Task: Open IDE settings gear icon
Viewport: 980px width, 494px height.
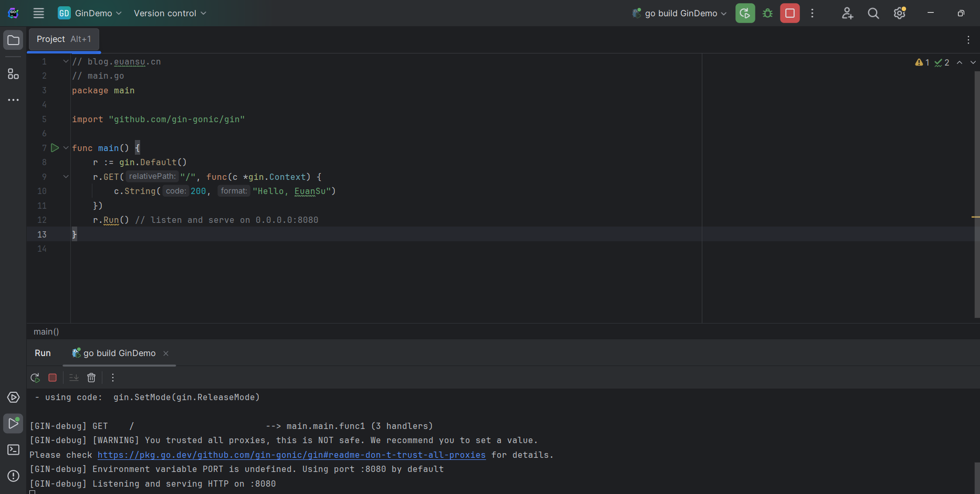Action: [900, 13]
